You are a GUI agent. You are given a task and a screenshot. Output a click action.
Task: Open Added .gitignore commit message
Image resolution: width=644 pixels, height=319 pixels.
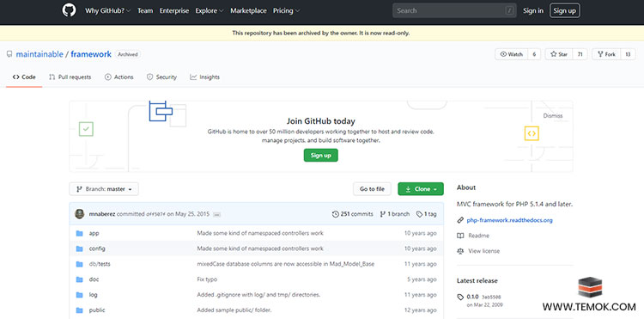258,295
